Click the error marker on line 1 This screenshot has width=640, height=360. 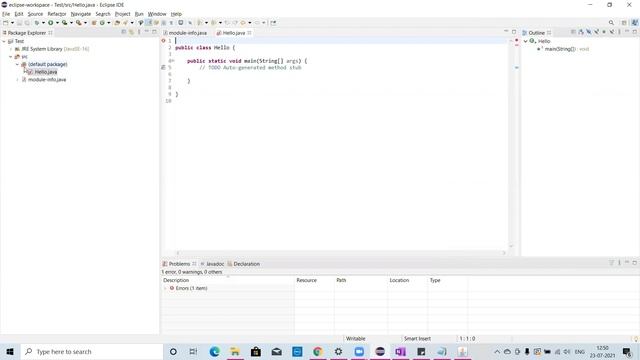163,41
